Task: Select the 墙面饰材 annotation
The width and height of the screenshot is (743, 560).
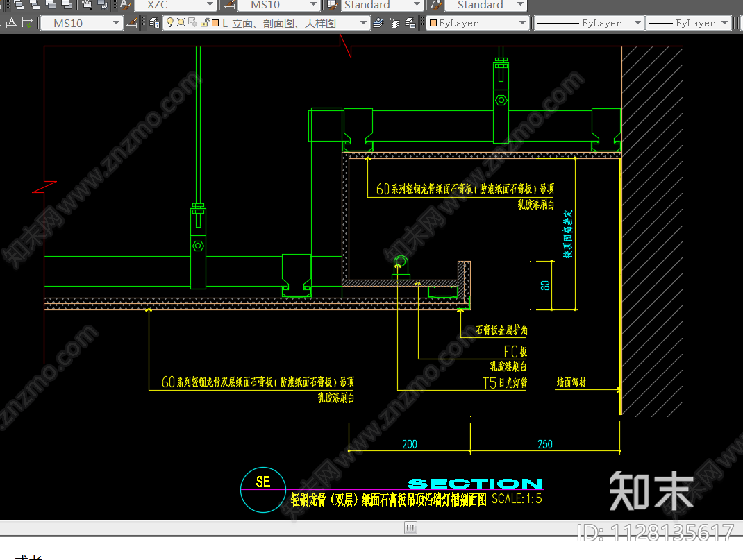Action: [571, 382]
